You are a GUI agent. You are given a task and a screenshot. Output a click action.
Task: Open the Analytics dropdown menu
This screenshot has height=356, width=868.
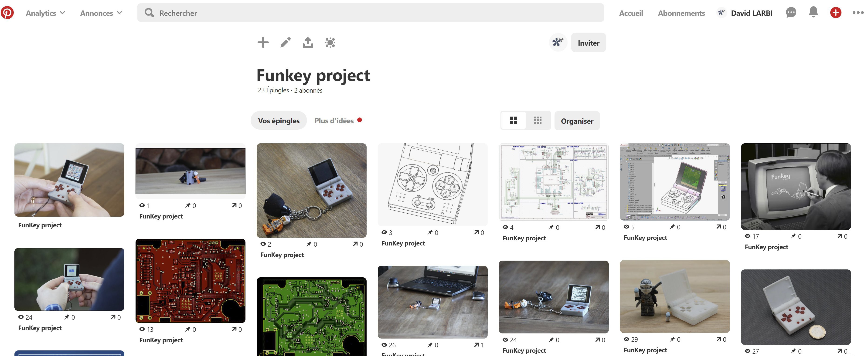(x=45, y=13)
